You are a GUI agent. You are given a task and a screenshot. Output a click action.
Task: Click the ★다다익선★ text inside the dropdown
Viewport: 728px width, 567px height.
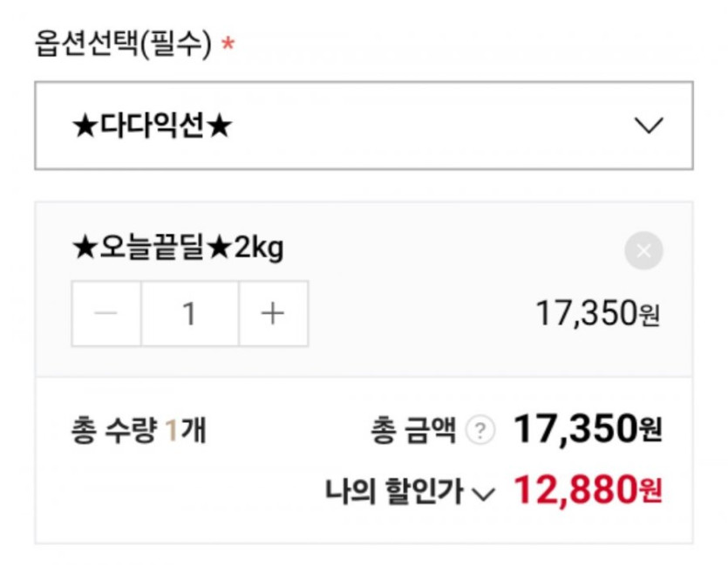point(152,126)
